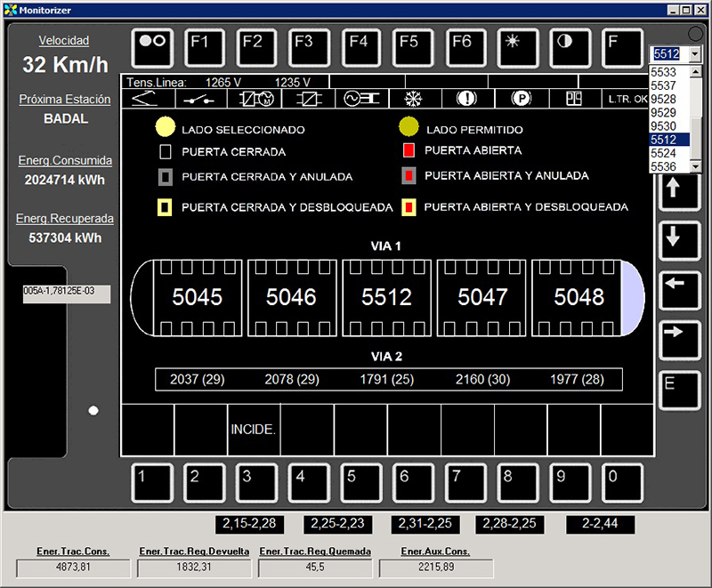This screenshot has width=712, height=588.
Task: Select 5524 from the unit dropdown list
Action: pos(663,153)
